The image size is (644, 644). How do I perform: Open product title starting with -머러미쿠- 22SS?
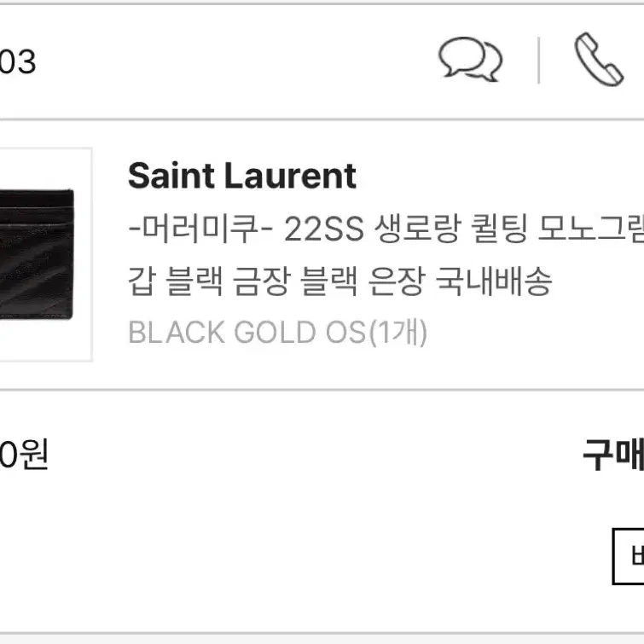pyautogui.click(x=386, y=229)
